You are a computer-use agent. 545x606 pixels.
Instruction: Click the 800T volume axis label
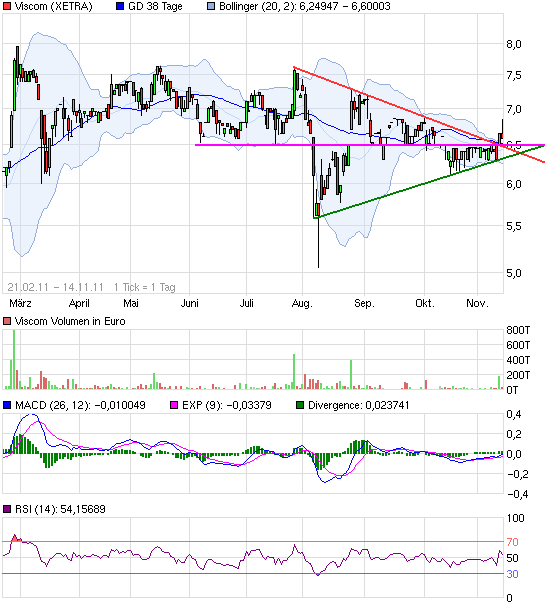[518, 330]
